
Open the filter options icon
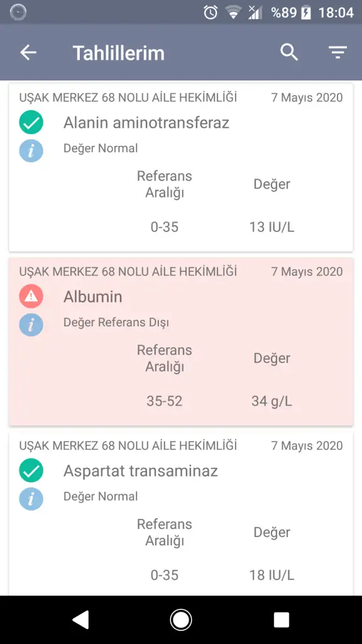click(x=337, y=53)
